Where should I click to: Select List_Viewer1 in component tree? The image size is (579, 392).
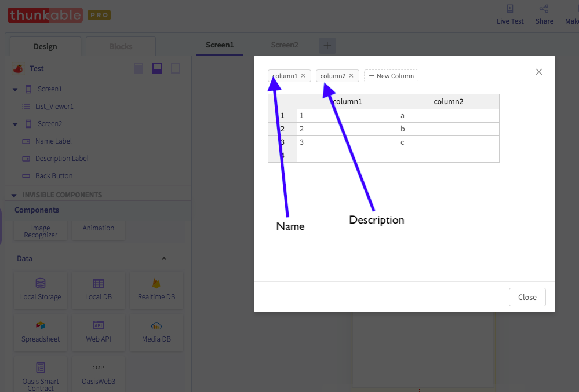(x=54, y=107)
